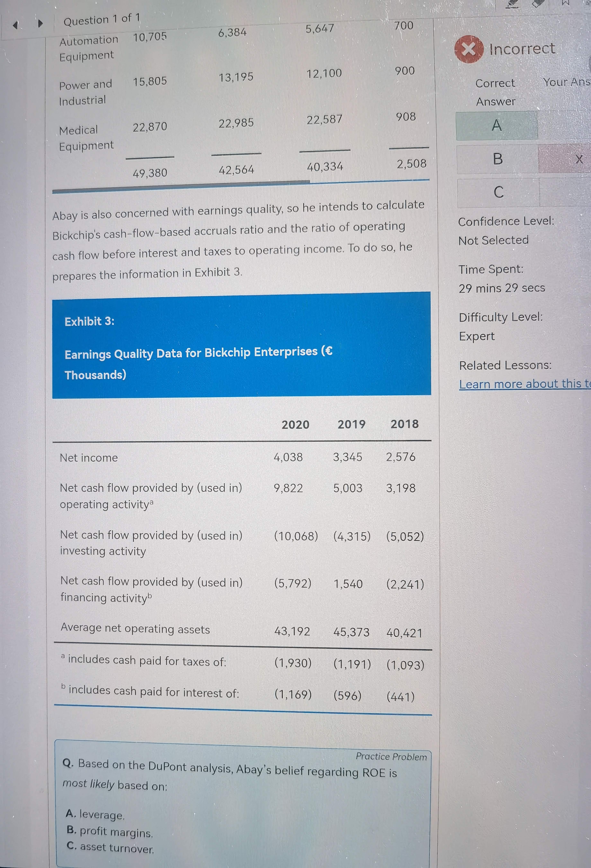This screenshot has width=591, height=868.
Task: Click the 'Medical Equipment' row label
Action: 86,138
